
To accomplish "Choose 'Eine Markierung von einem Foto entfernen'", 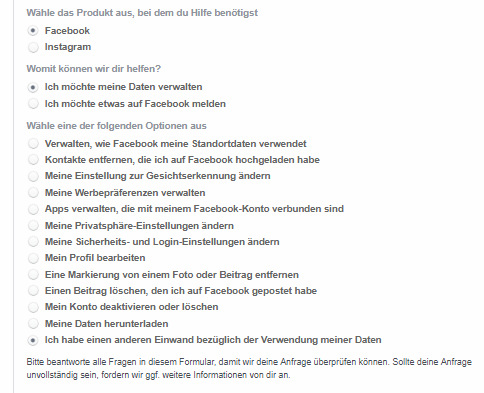I will click(33, 275).
